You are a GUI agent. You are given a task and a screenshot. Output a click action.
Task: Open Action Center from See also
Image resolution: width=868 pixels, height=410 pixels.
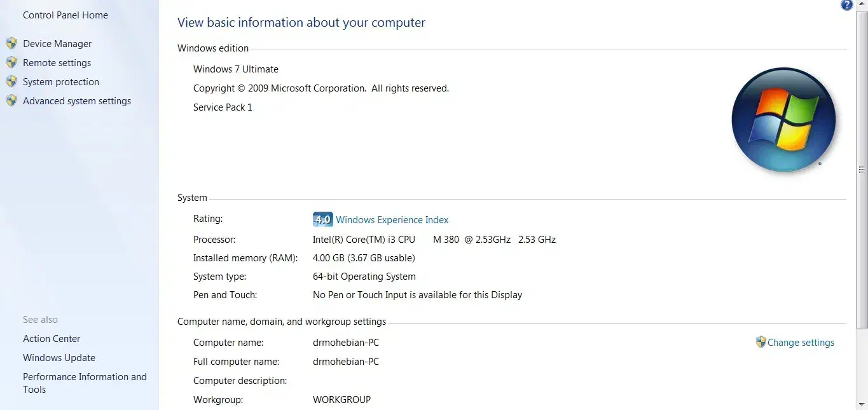[x=52, y=339]
